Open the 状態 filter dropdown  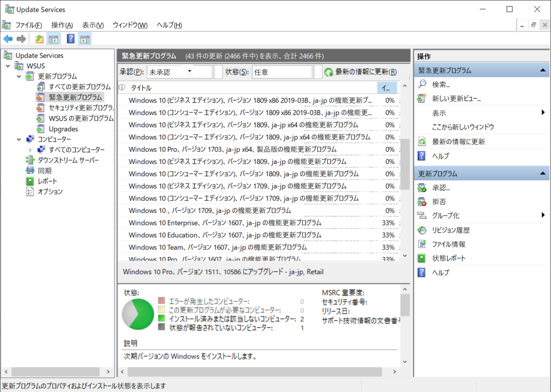coord(287,72)
